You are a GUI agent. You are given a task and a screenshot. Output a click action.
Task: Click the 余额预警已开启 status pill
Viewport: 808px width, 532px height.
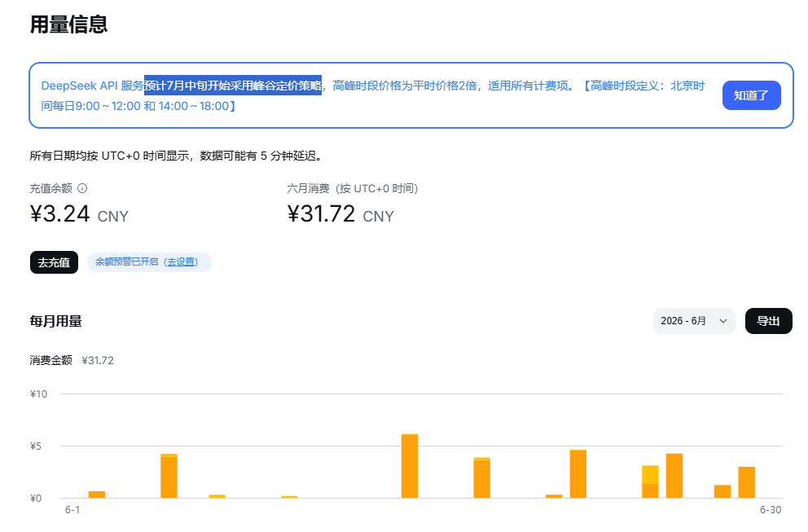point(150,262)
